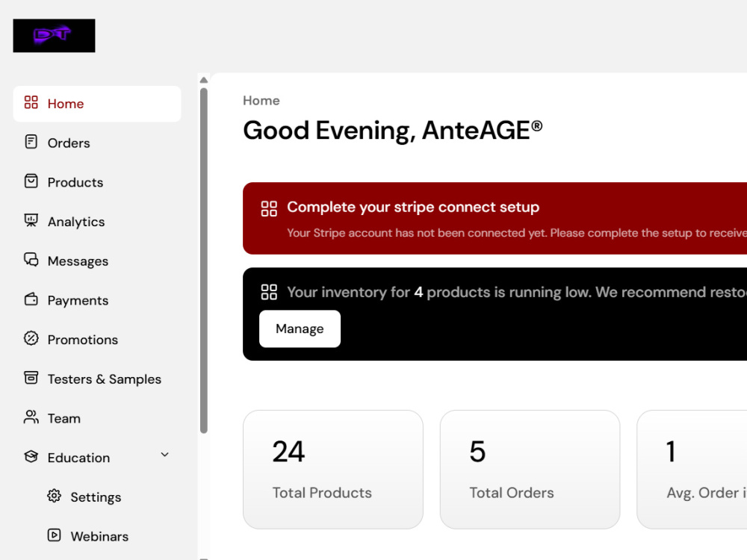Click the Education graduation cap icon
The image size is (747, 560).
pos(31,457)
